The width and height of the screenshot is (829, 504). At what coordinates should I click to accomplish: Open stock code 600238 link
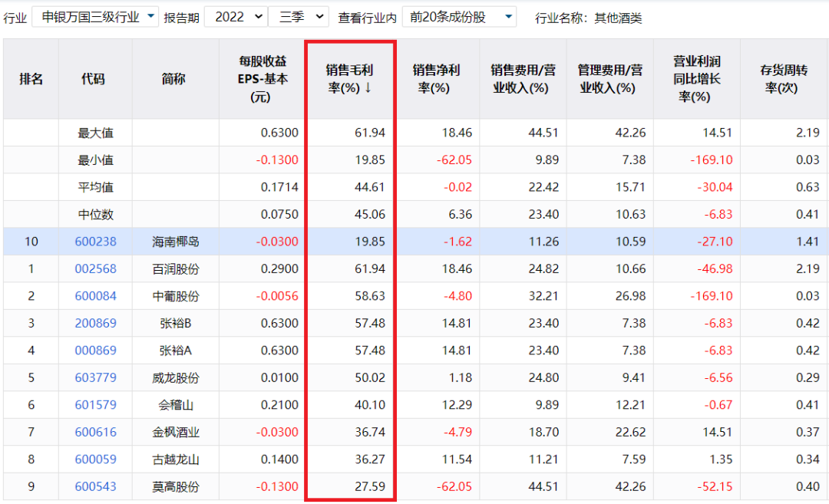(x=96, y=242)
